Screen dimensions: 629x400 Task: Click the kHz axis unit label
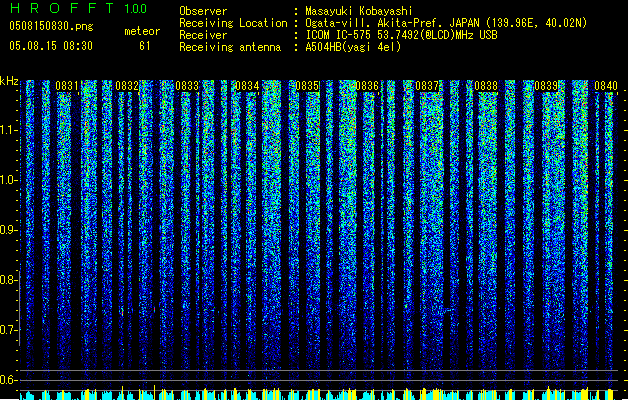coord(9,81)
